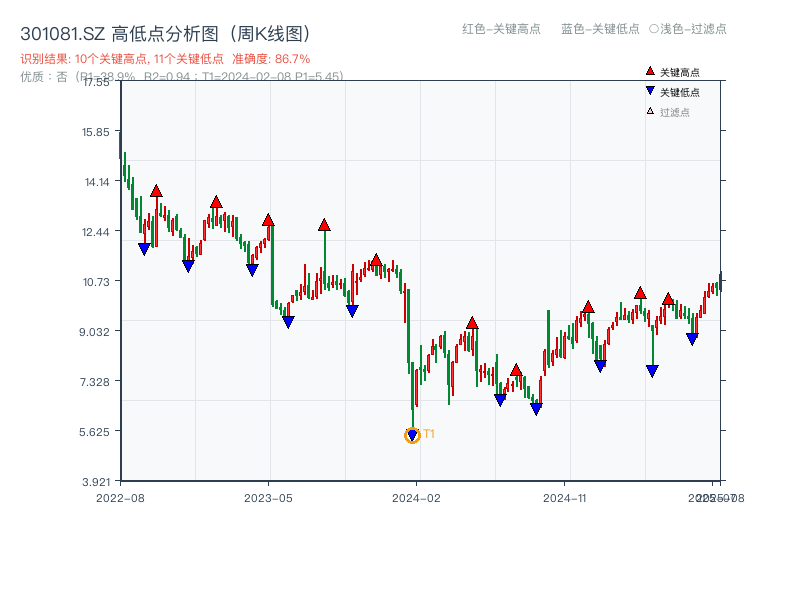800x600 pixels.
Task: Click the orange T1 text label
Action: [x=429, y=434]
